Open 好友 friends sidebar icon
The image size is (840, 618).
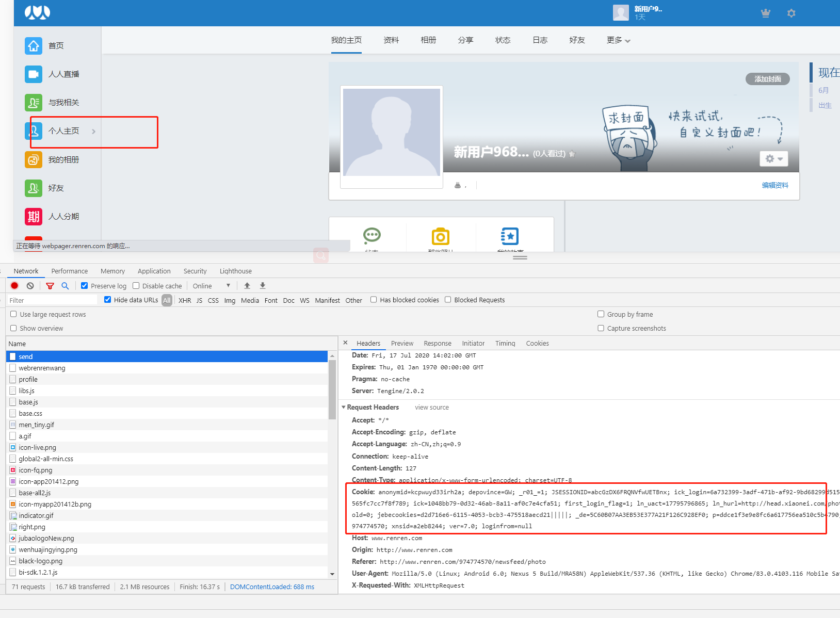[34, 188]
